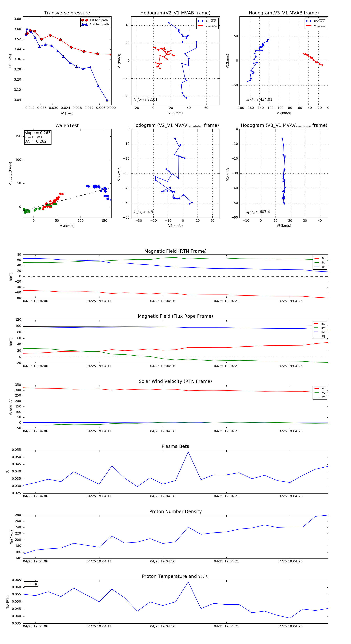Screen dimensions: 351x644
Task: Click the "Transverse pressure" plot title
Action: click(x=67, y=13)
